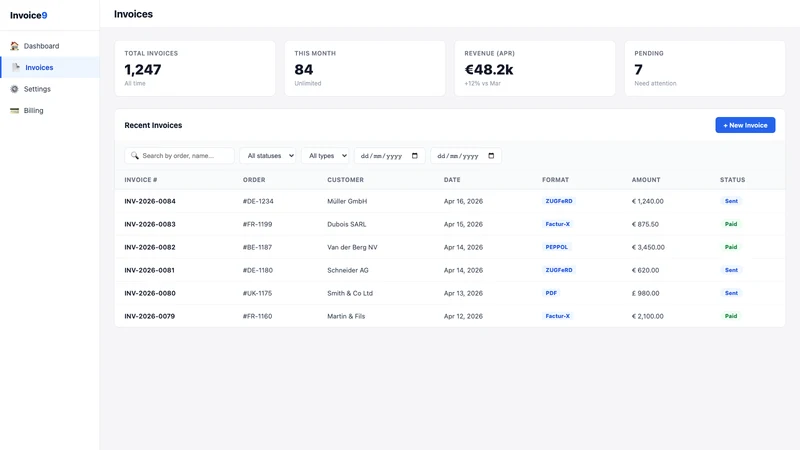Open calendar picker on first date field
The width and height of the screenshot is (800, 450).
(415, 156)
